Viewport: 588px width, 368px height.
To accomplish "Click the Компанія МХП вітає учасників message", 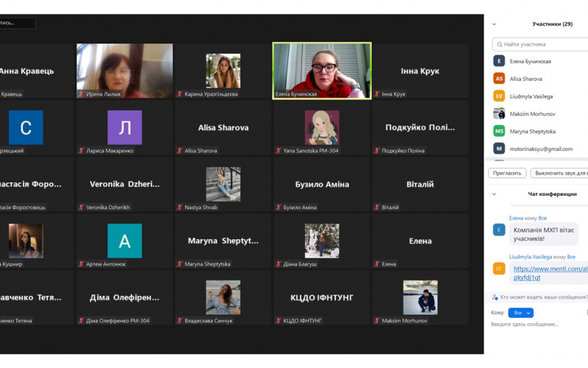I will coord(544,234).
